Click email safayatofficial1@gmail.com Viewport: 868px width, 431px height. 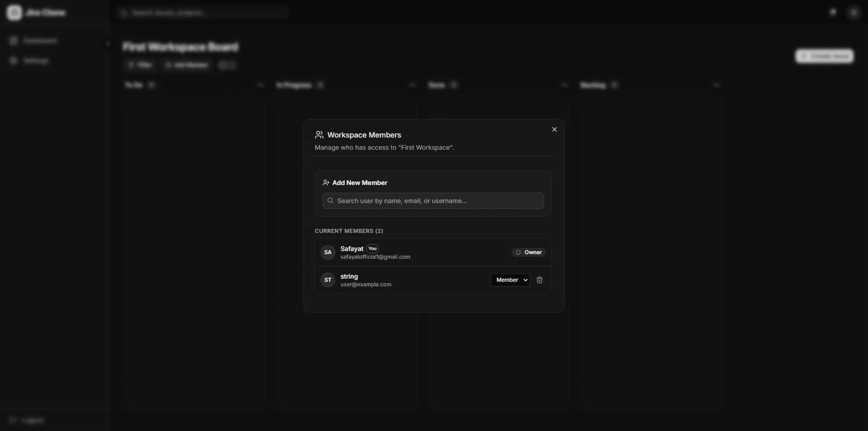click(375, 257)
